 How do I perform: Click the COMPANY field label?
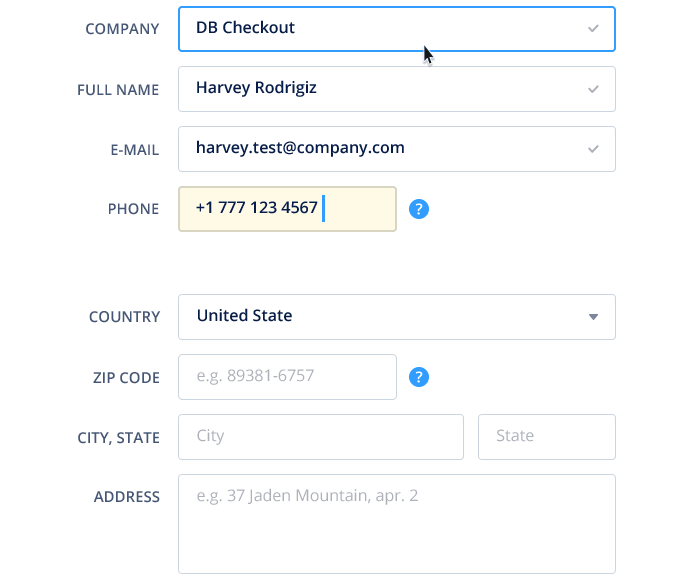coord(122,29)
